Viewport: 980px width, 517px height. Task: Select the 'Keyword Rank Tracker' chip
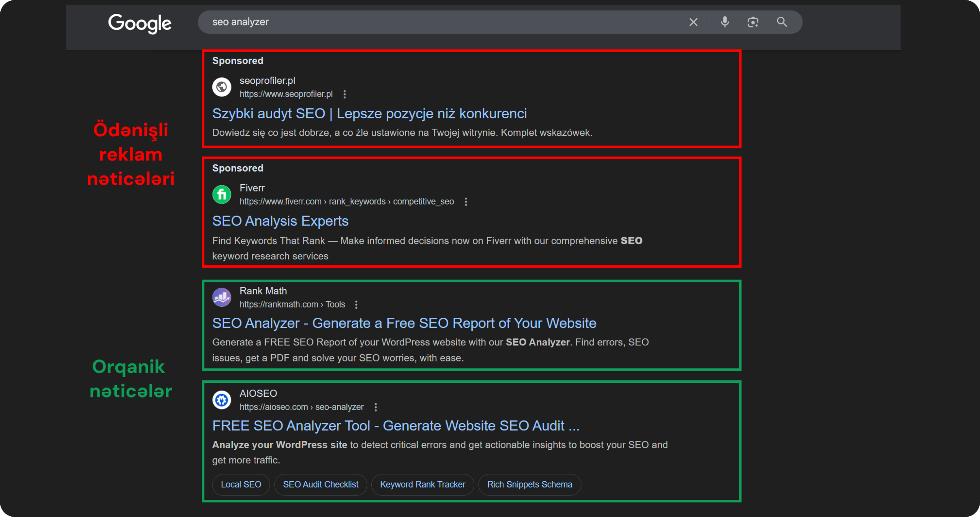pos(423,485)
